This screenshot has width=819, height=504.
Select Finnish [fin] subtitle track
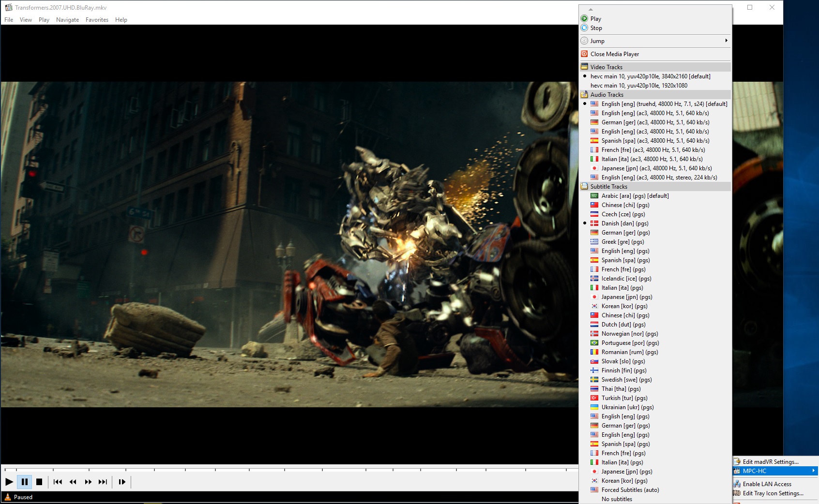(x=655, y=371)
